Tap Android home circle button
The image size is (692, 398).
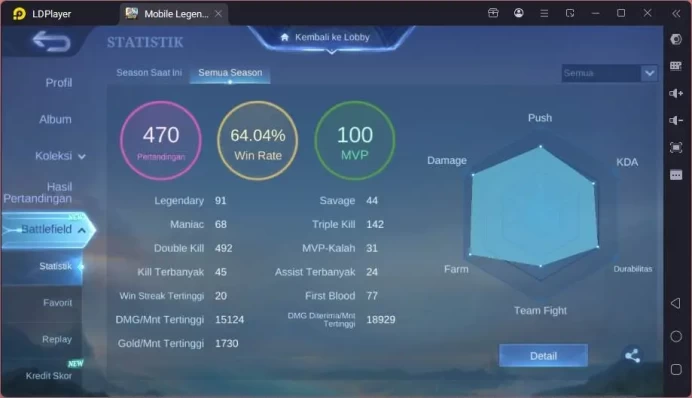[x=676, y=337]
